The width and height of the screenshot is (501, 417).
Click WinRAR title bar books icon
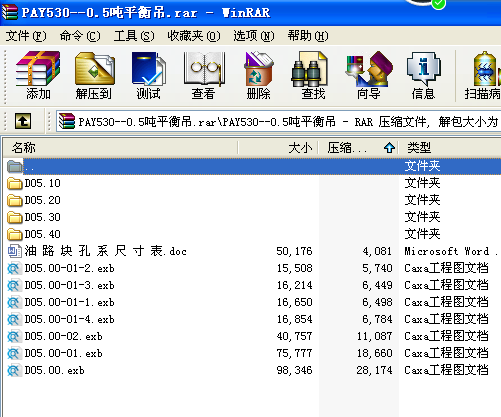[10, 12]
